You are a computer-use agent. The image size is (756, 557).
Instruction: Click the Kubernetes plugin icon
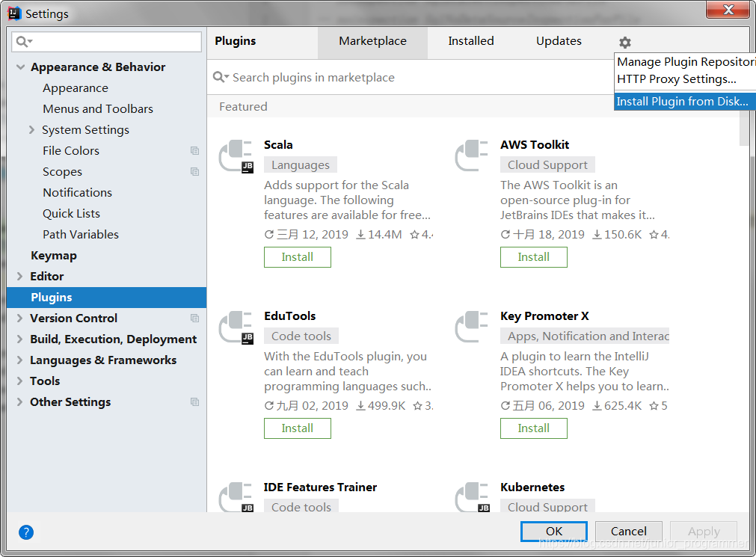(472, 496)
